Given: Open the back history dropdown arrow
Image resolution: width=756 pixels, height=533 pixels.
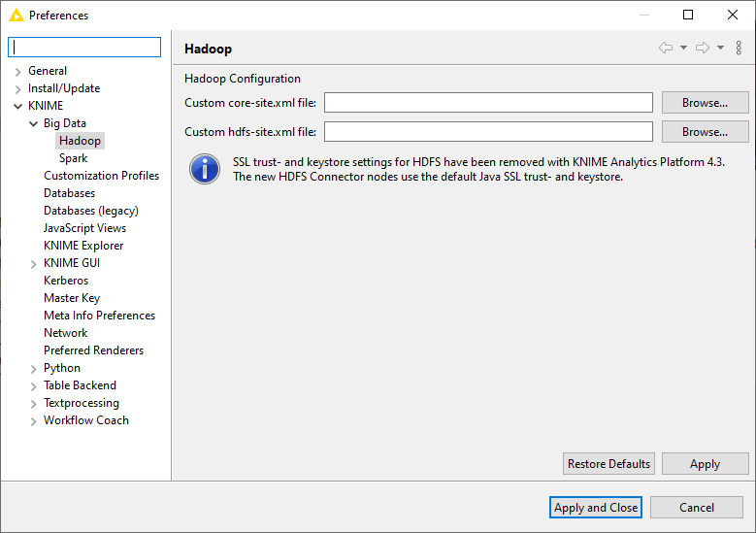Looking at the screenshot, I should tap(683, 48).
